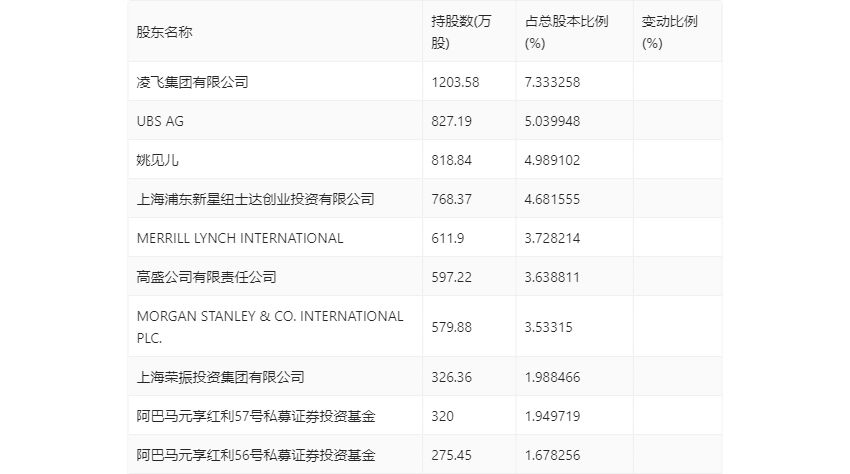Image resolution: width=850 pixels, height=474 pixels.
Task: Click percentage value 3.53315
Action: pos(549,327)
